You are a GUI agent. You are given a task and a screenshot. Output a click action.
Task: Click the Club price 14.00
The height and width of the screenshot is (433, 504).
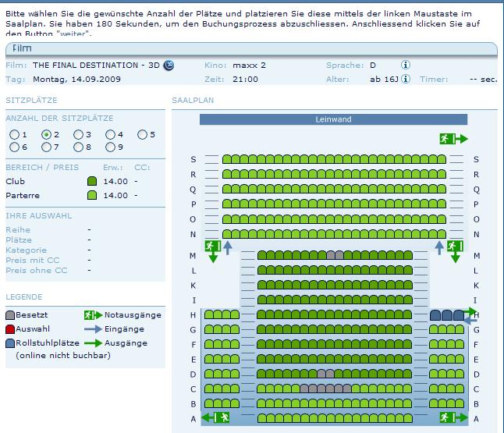pos(115,181)
